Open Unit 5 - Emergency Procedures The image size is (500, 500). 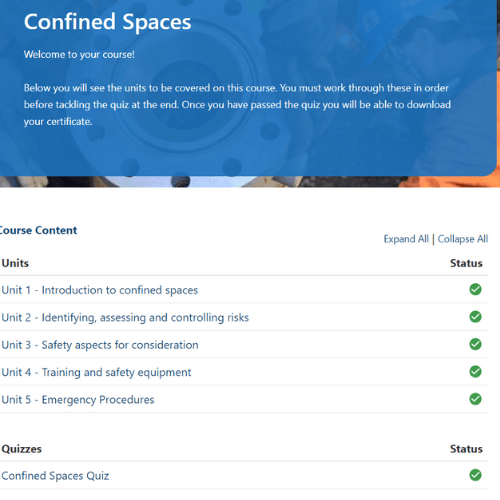point(78,400)
